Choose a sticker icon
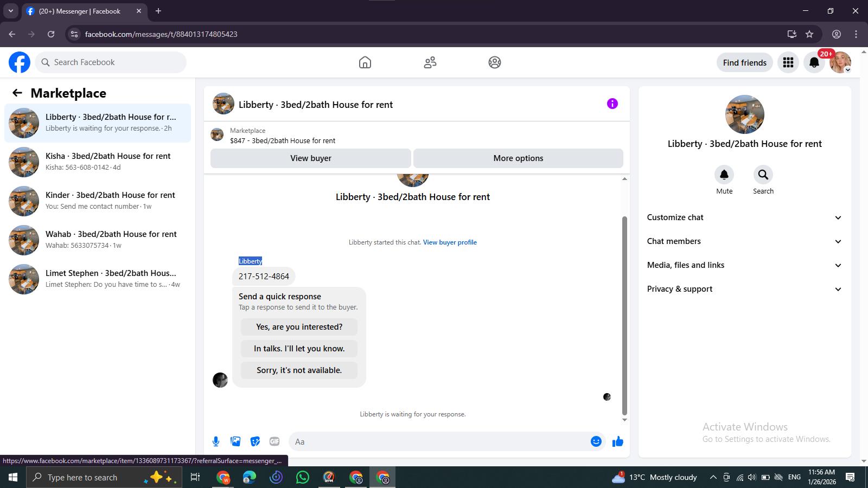This screenshot has height=488, width=868. tap(255, 441)
